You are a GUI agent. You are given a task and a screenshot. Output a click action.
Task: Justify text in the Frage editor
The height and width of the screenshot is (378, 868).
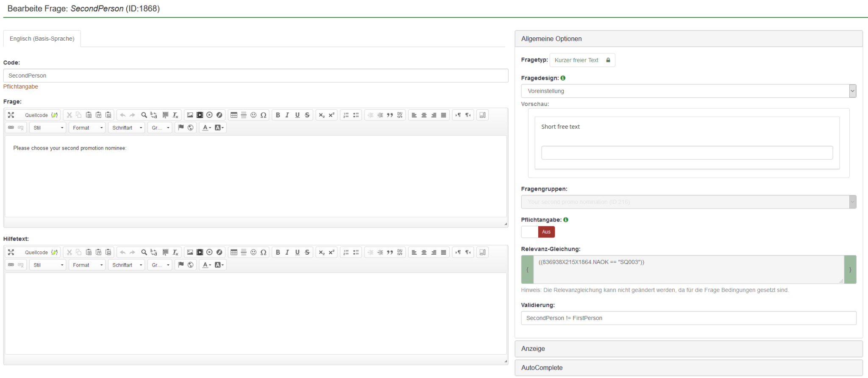[443, 115]
